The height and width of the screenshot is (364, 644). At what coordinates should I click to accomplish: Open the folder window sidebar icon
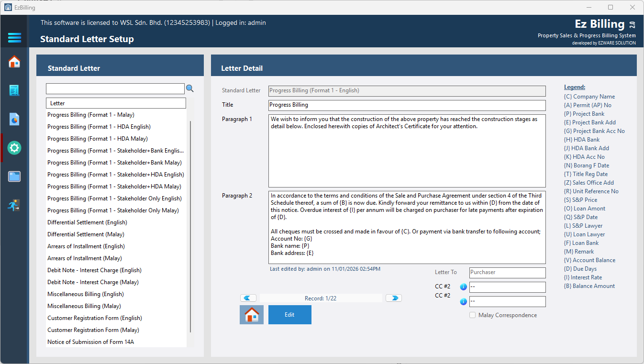(x=14, y=176)
